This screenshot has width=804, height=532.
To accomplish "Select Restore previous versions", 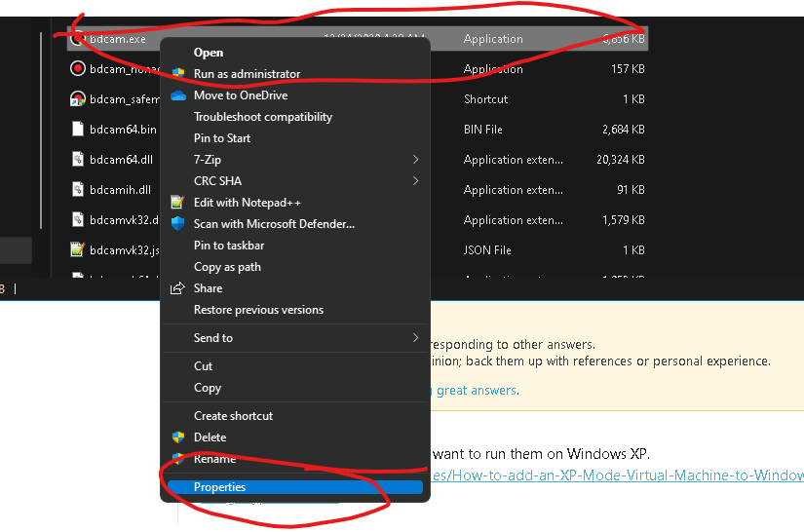I will pos(295,310).
